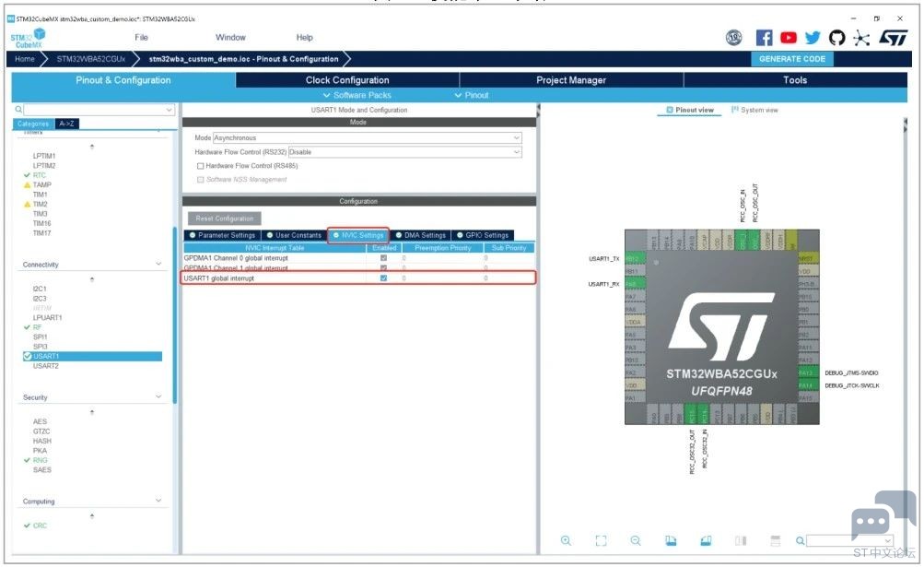The height and width of the screenshot is (567, 924).
Task: Click the CRC green check icon
Action: pos(27,526)
